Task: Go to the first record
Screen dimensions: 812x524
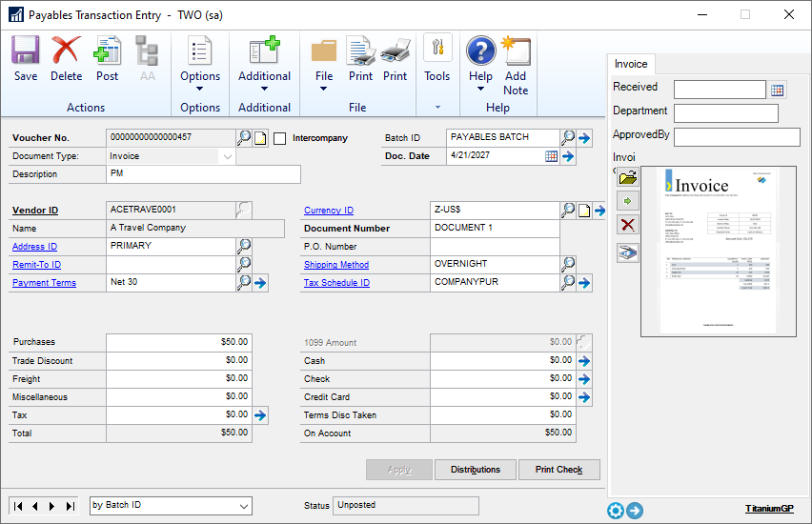Action: (18, 506)
